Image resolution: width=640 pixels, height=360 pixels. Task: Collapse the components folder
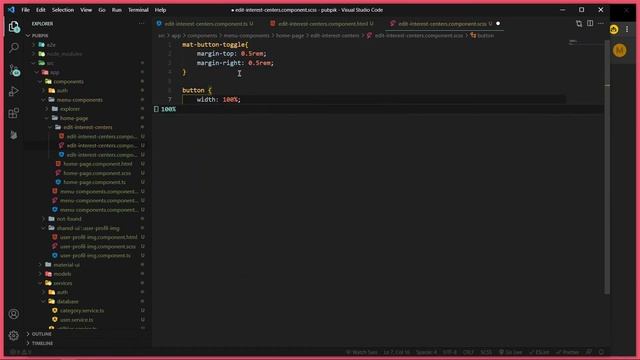(68, 81)
